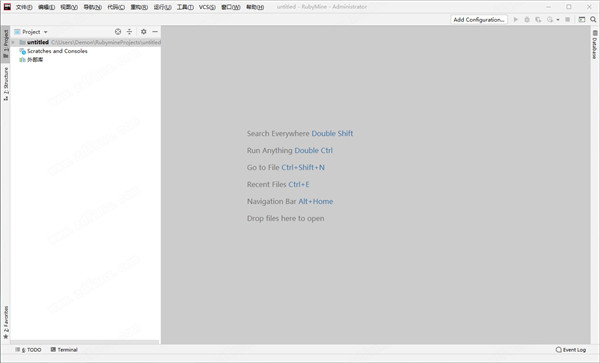Open the Project view dropdown
Screen dimensions: 600x363
click(x=31, y=32)
